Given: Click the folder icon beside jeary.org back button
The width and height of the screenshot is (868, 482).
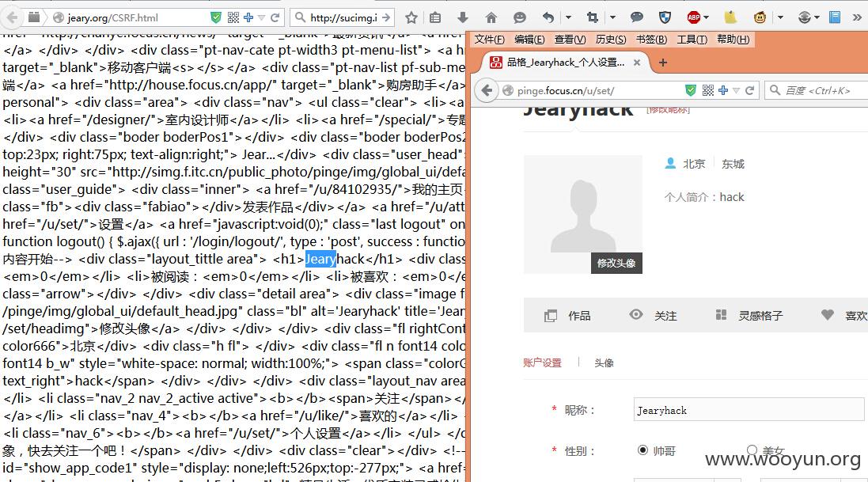Looking at the screenshot, I should [34, 17].
